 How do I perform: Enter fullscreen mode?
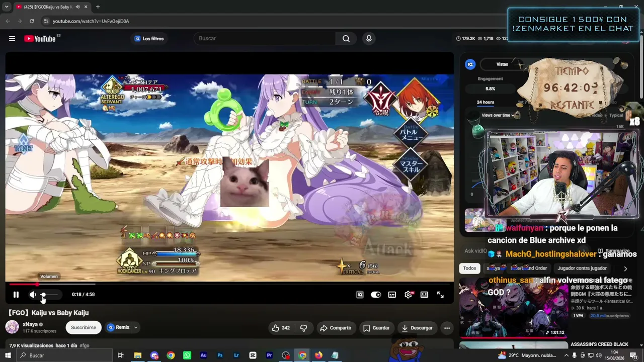coord(440,295)
